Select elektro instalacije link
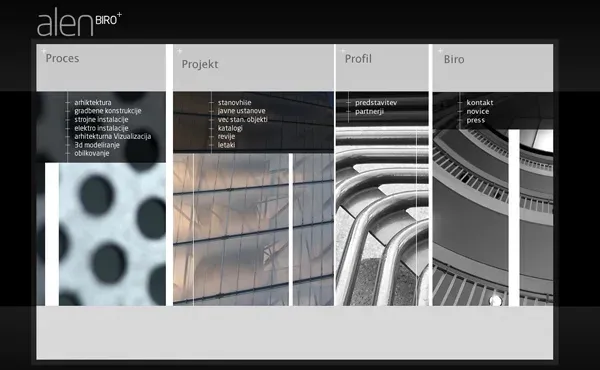 coord(101,128)
